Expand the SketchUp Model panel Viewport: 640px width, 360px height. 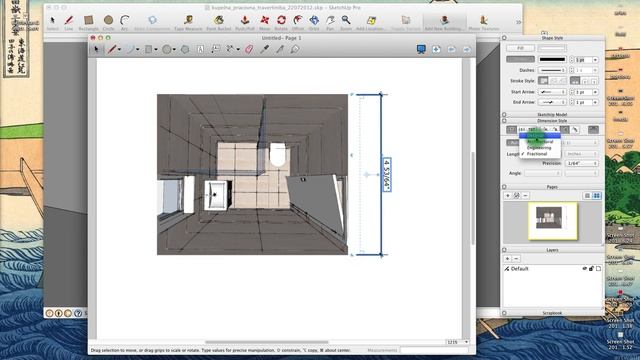tap(504, 115)
